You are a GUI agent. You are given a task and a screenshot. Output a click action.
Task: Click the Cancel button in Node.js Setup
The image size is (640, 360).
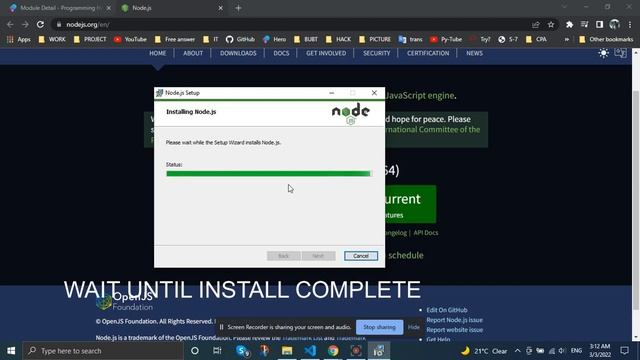pyautogui.click(x=361, y=256)
